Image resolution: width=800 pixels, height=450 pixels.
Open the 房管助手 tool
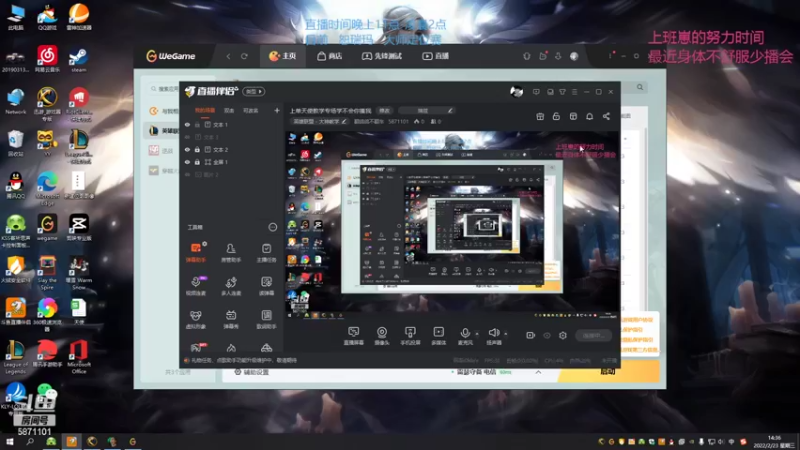[231, 252]
